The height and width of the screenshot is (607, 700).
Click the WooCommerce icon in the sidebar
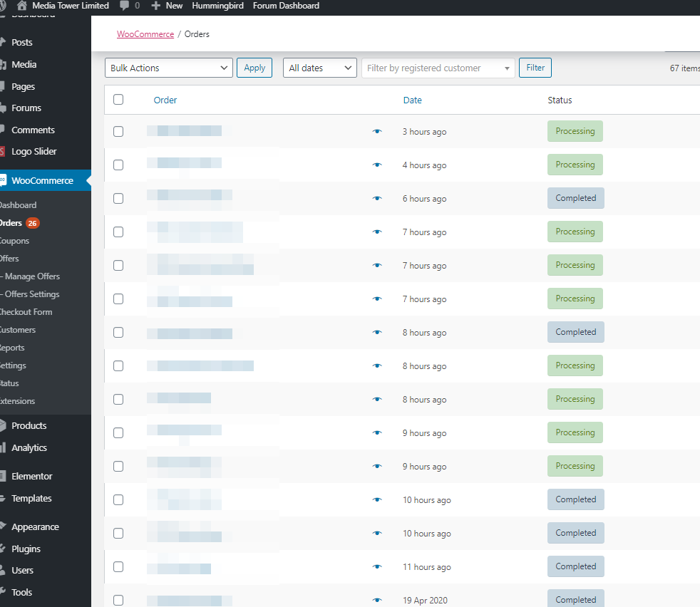(x=2, y=180)
